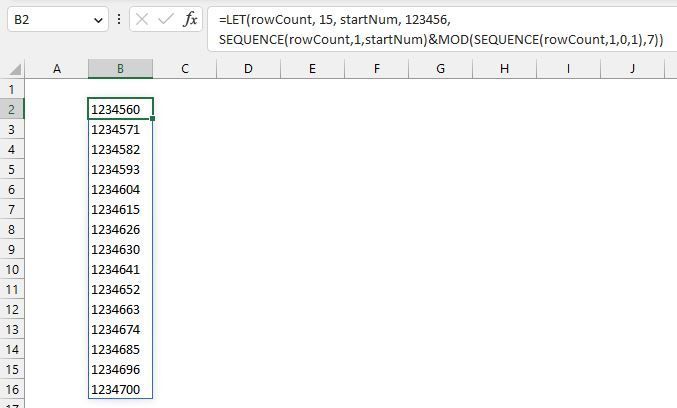
Task: Select row 4 header
Action: (x=12, y=149)
